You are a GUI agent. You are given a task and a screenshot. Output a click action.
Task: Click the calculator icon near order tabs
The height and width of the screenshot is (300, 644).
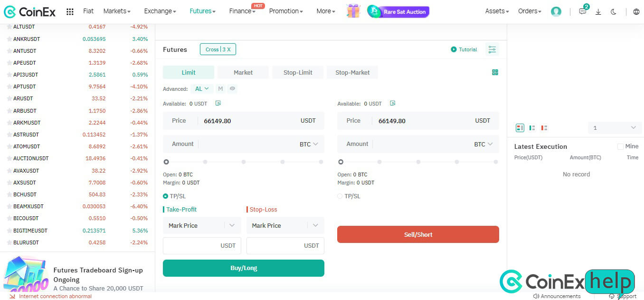coord(495,72)
